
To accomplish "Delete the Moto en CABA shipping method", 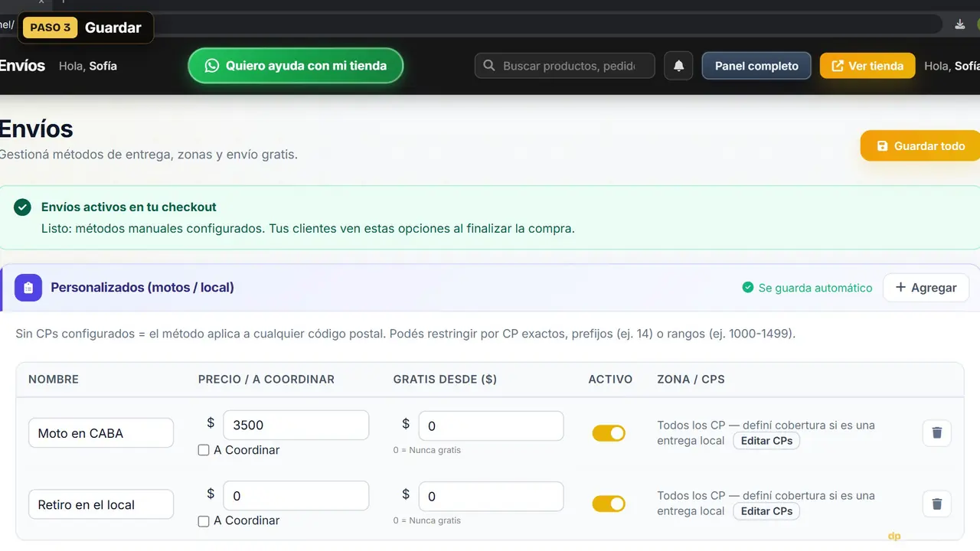I will click(936, 433).
